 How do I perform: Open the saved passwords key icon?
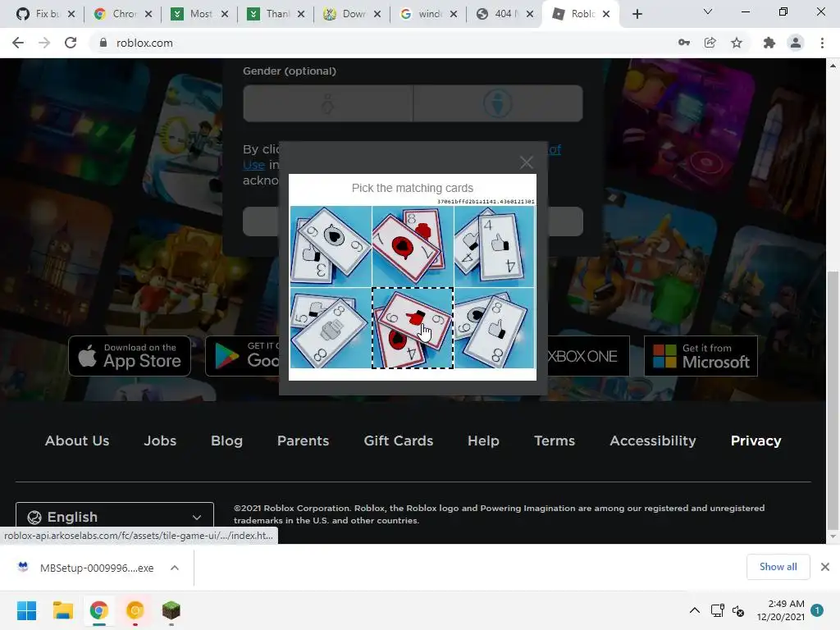[x=684, y=43]
